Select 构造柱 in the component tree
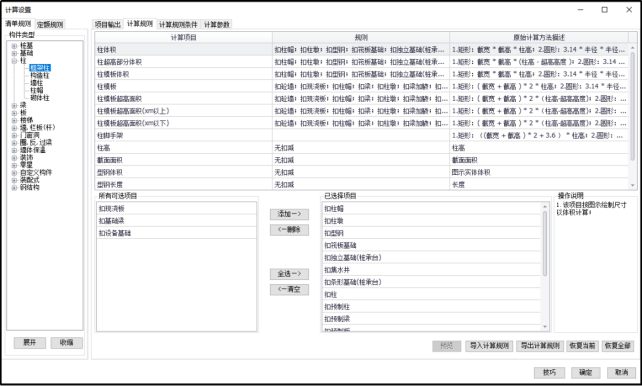This screenshot has height=386, width=642. click(x=40, y=76)
